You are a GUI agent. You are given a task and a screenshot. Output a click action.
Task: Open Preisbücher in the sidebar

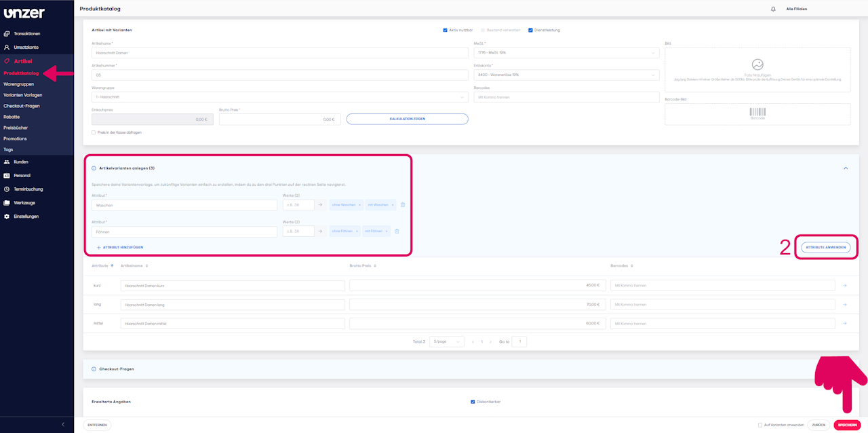pyautogui.click(x=16, y=128)
